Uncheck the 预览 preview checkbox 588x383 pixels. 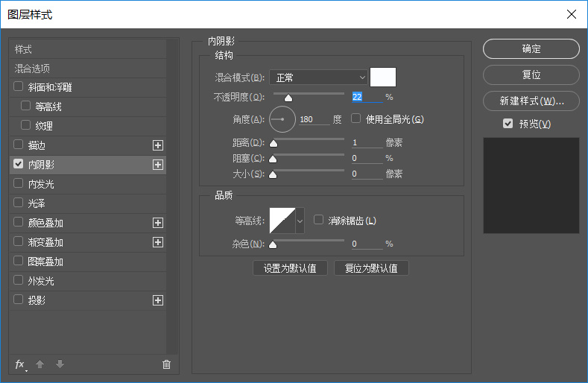508,124
